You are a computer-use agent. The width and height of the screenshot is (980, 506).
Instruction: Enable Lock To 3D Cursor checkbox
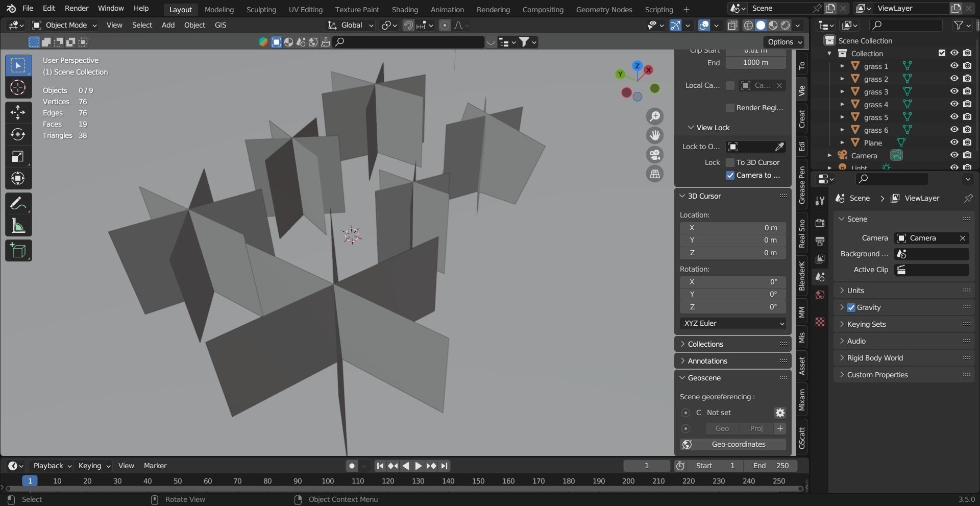(x=730, y=162)
